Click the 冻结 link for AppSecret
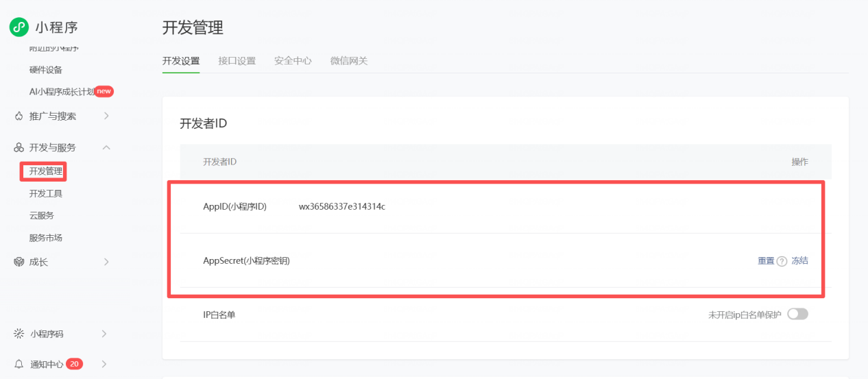Image resolution: width=868 pixels, height=379 pixels. click(x=800, y=261)
